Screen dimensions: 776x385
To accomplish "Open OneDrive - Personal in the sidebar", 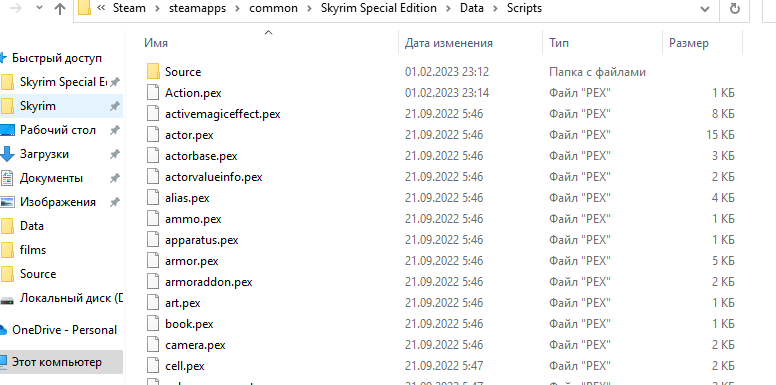I will click(64, 330).
